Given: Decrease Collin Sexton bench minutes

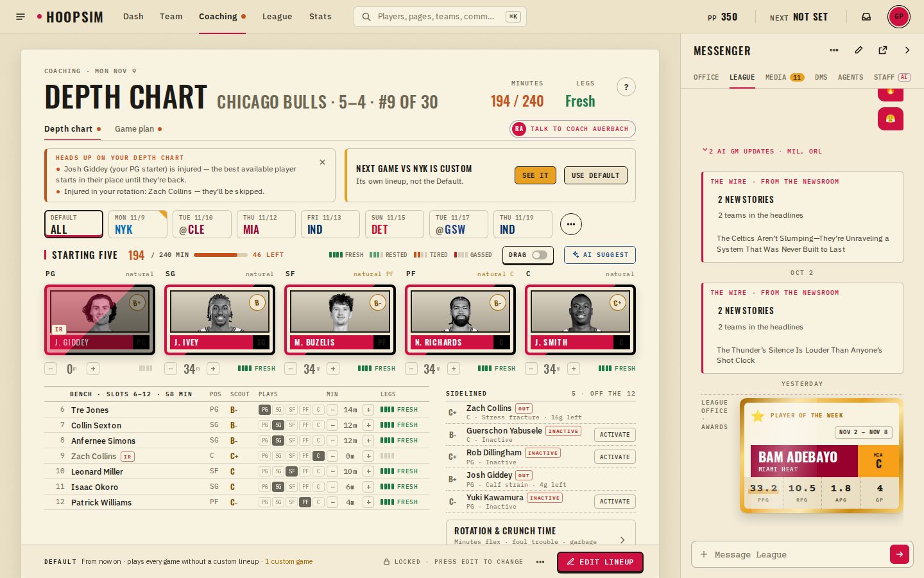Looking at the screenshot, I should click(x=332, y=425).
